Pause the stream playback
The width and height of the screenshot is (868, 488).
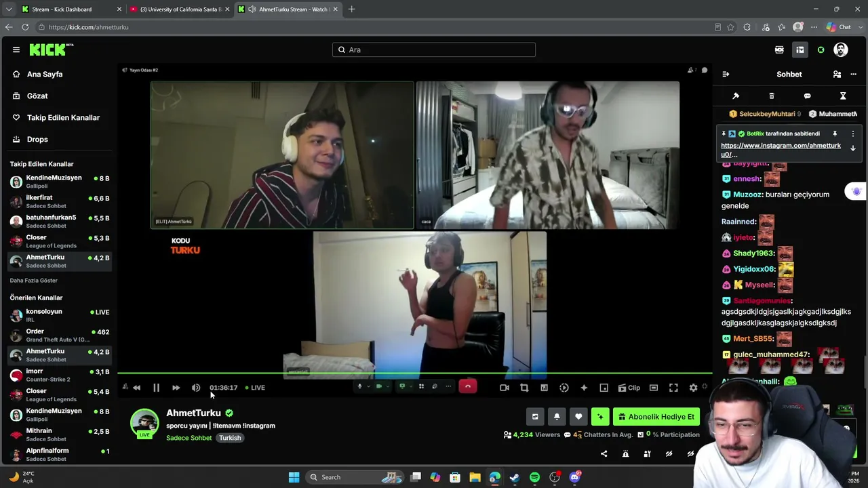tap(156, 388)
